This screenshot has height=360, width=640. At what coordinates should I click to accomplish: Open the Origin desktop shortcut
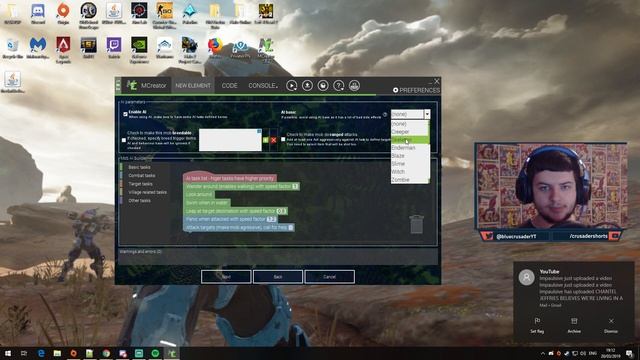click(63, 13)
